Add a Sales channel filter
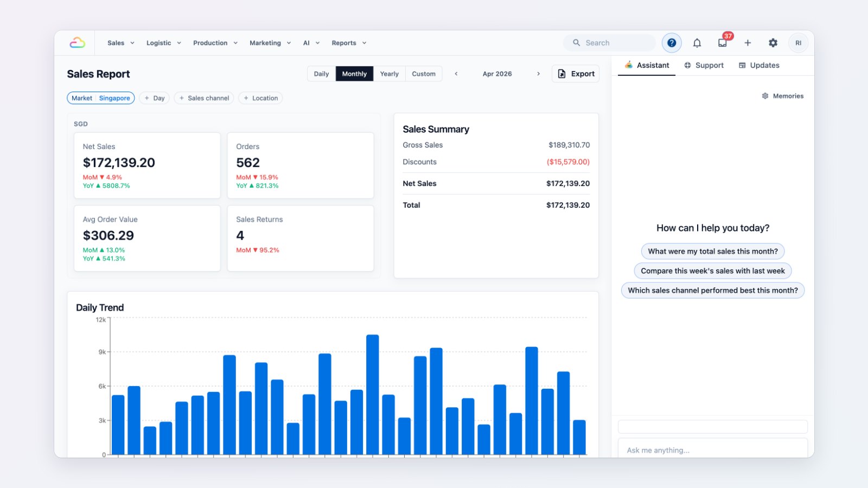Viewport: 868px width, 488px height. click(204, 98)
